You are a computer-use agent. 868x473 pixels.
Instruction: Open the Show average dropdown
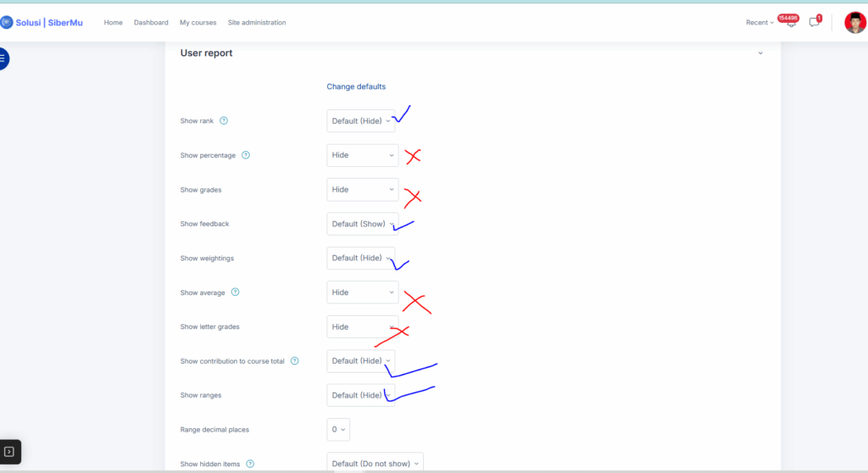[x=363, y=292]
